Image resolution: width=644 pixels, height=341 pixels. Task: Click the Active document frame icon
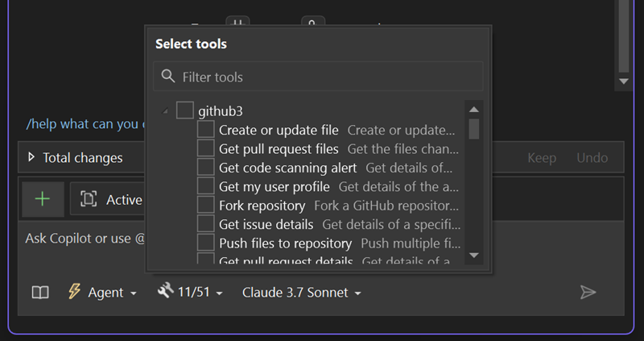click(89, 199)
